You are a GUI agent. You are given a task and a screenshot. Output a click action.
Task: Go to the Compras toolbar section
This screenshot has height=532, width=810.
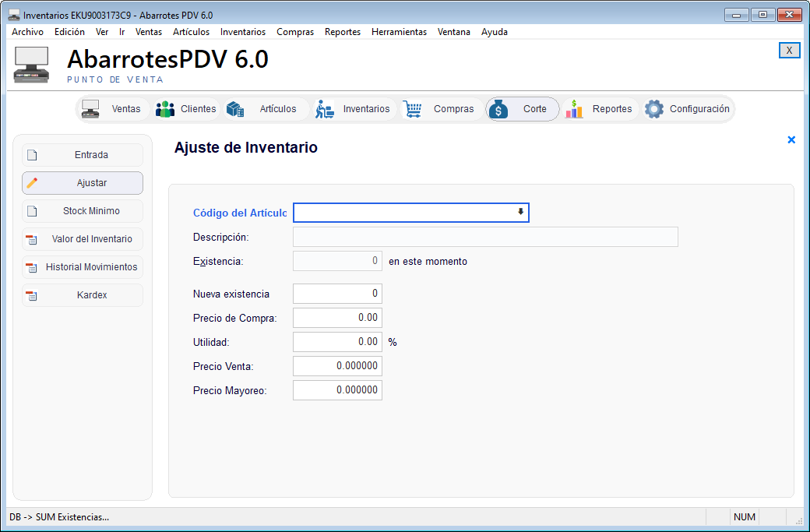(441, 109)
